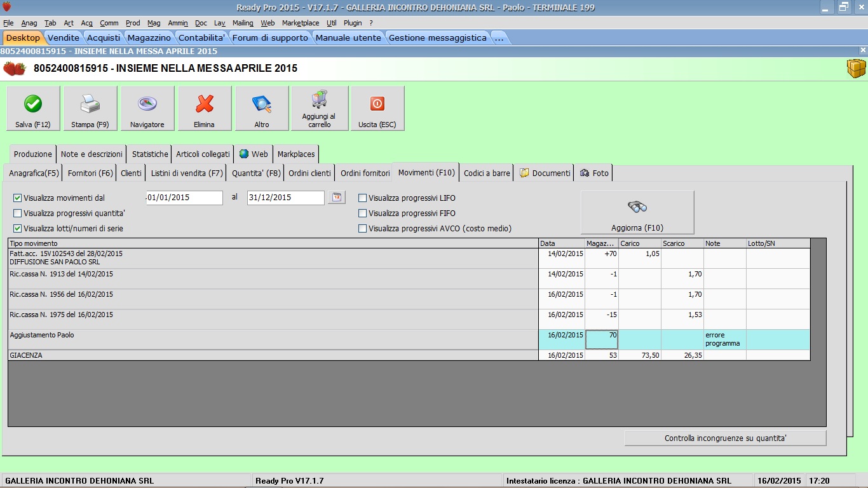Select the Articoli collegati tab
Image resolution: width=868 pixels, height=488 pixels.
[x=203, y=154]
